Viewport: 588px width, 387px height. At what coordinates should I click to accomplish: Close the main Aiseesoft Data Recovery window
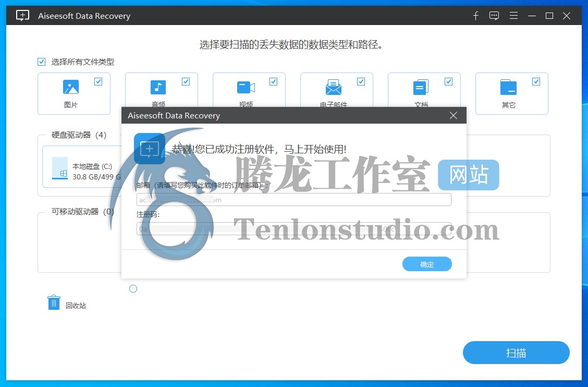click(567, 16)
